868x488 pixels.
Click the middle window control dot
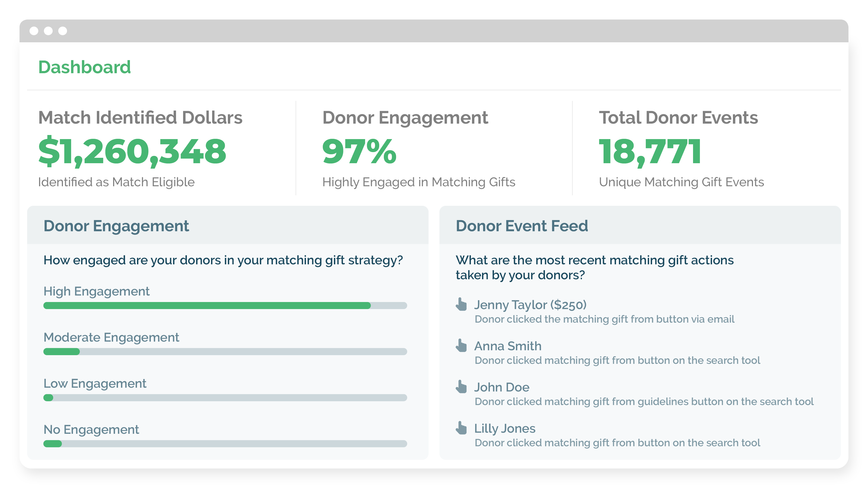(48, 31)
